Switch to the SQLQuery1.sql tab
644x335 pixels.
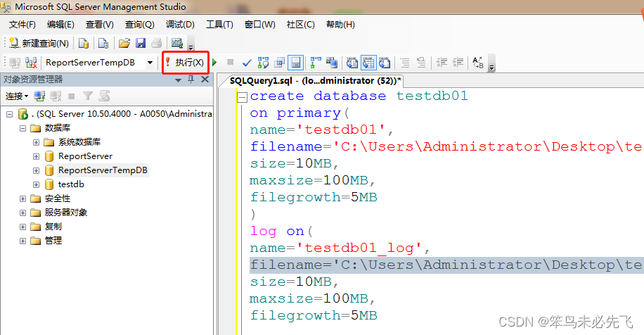[x=315, y=80]
